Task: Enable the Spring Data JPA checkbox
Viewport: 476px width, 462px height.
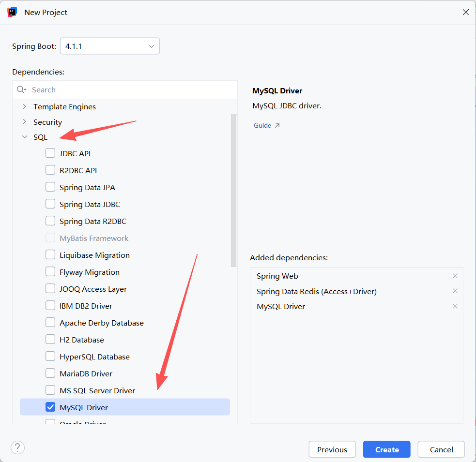Action: (x=50, y=187)
